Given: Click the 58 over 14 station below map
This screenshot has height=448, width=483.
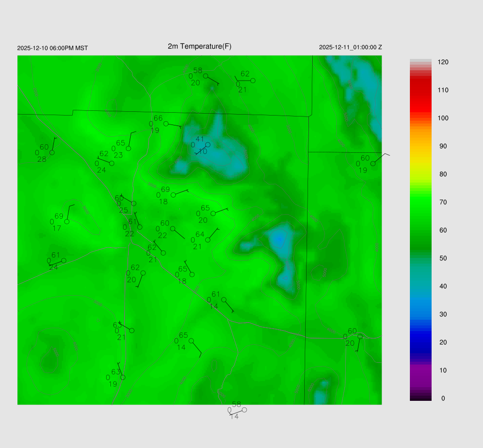Looking at the screenshot, I should (x=244, y=410).
